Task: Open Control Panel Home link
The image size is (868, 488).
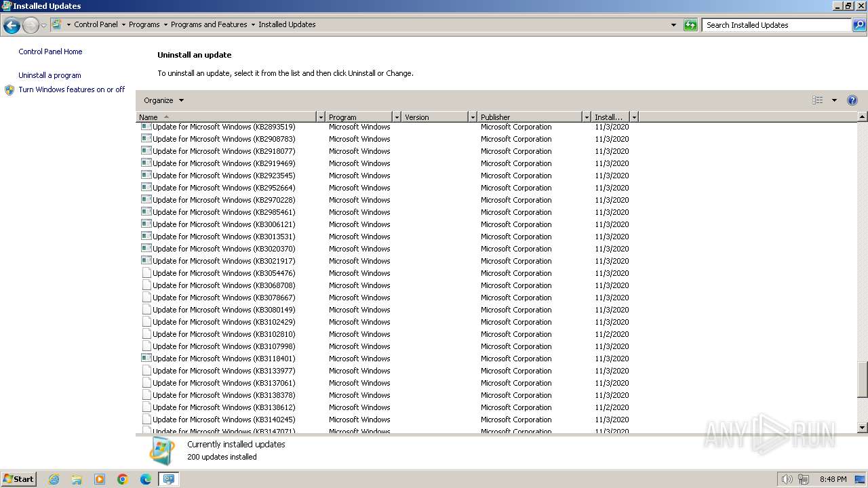Action: pos(50,52)
